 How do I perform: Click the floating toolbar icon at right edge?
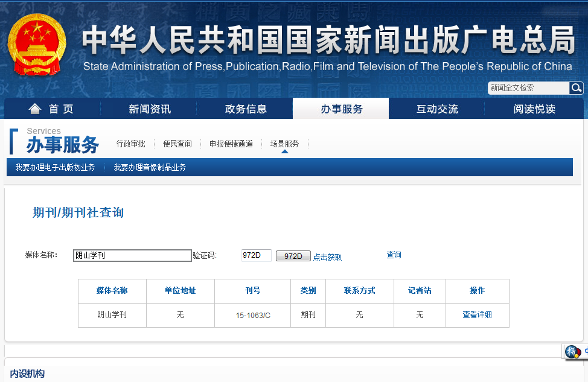pos(573,352)
